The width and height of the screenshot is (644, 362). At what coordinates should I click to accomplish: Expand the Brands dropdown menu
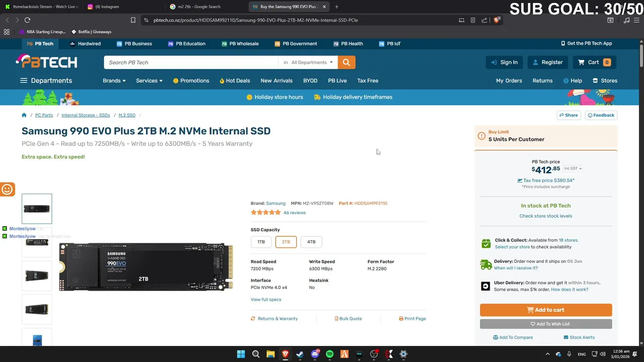tap(114, 80)
